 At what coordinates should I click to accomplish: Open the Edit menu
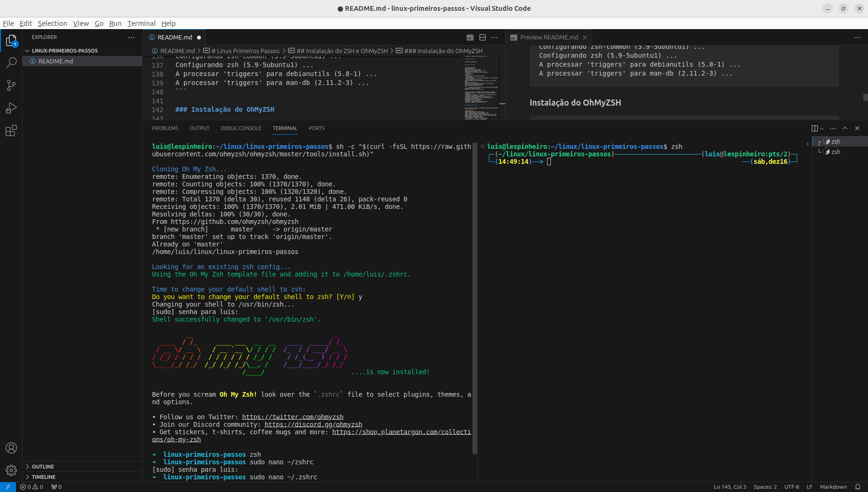[26, 23]
